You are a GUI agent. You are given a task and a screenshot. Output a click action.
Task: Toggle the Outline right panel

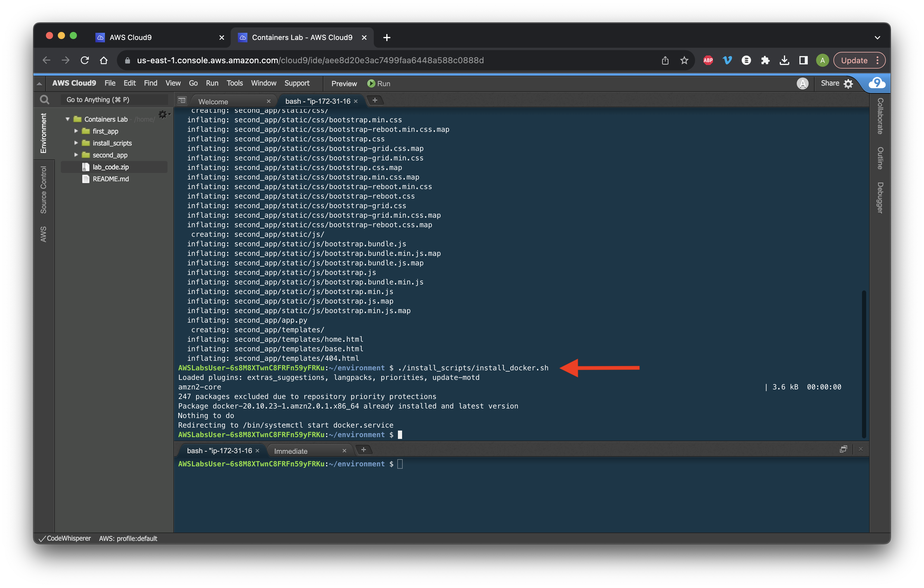point(880,158)
